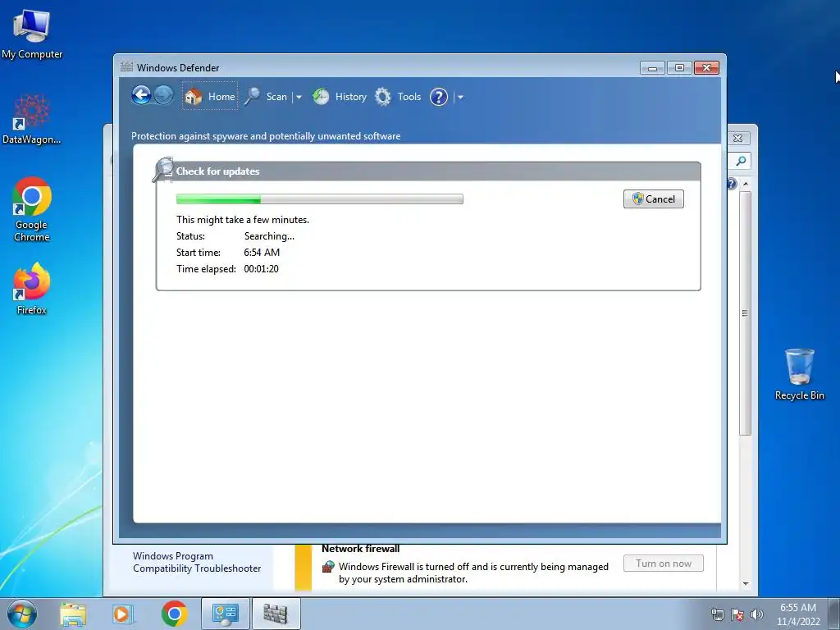The image size is (840, 630).
Task: Click the Check for updates magnifier icon
Action: coord(163,169)
